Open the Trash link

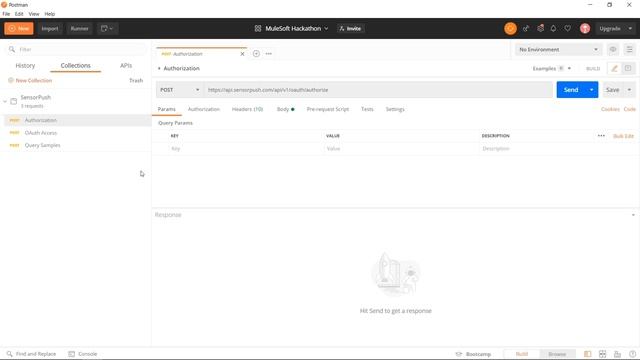136,80
